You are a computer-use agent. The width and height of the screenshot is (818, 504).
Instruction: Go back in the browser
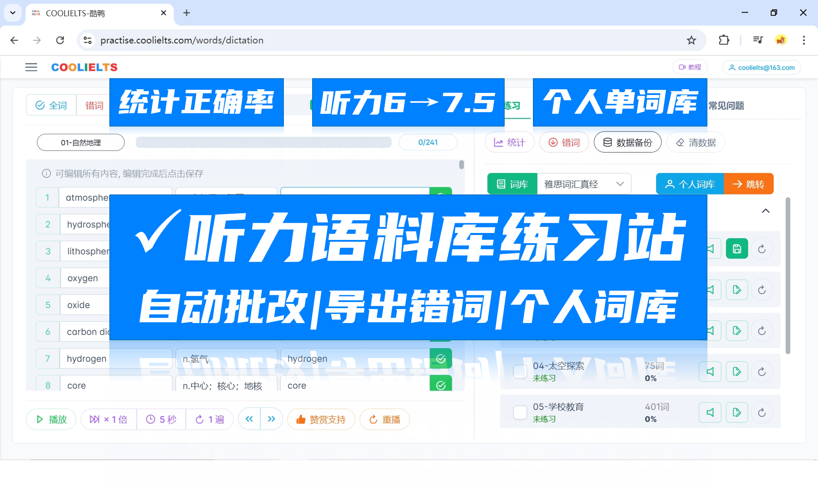(x=14, y=40)
